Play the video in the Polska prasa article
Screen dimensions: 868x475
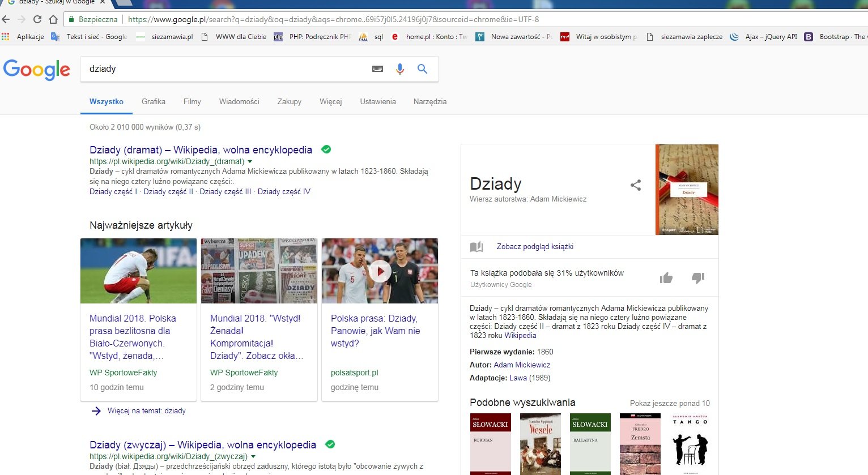(380, 271)
